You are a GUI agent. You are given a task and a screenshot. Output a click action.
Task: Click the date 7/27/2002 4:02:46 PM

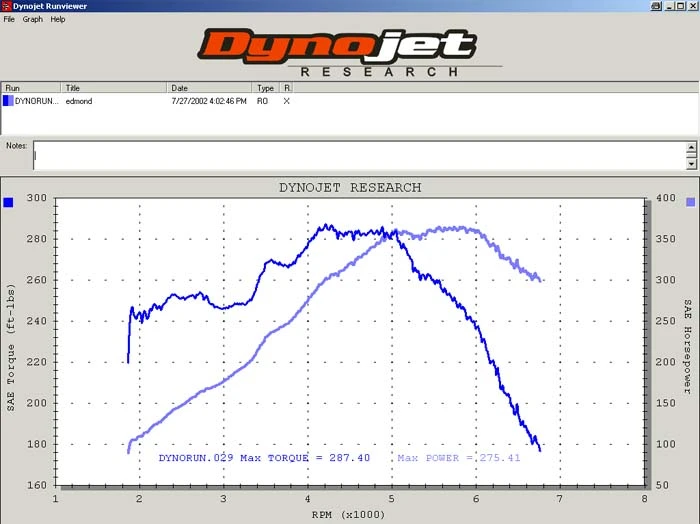pyautogui.click(x=209, y=101)
